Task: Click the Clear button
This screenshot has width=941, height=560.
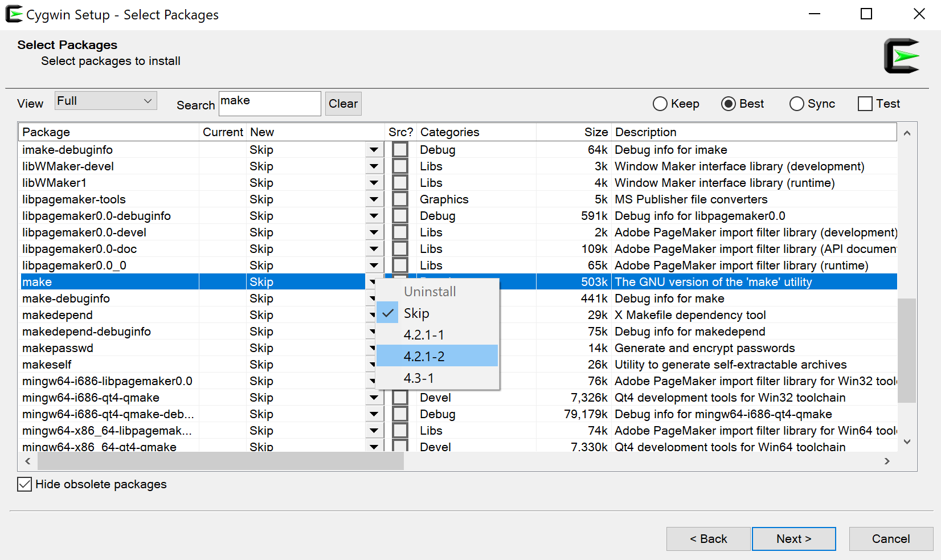Action: coord(343,104)
